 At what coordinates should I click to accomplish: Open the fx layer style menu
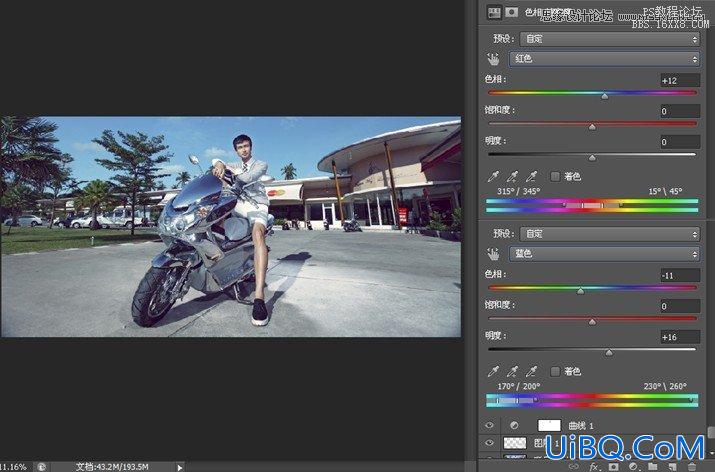pos(594,467)
